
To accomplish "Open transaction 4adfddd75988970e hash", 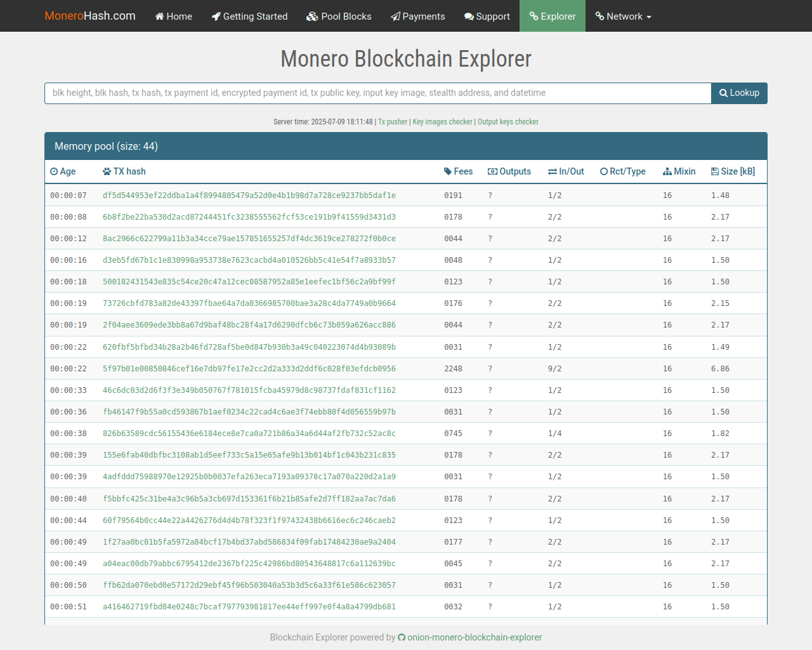I will pyautogui.click(x=249, y=477).
